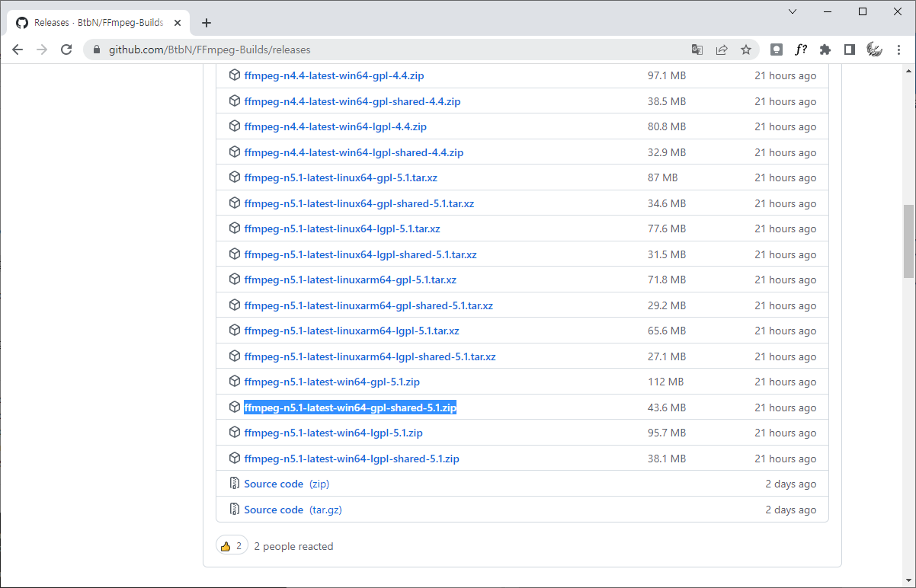Download ffmpeg-n5.1-latest-linux64-lgpl-5.1.tar.xz
The height and width of the screenshot is (588, 916).
click(342, 228)
